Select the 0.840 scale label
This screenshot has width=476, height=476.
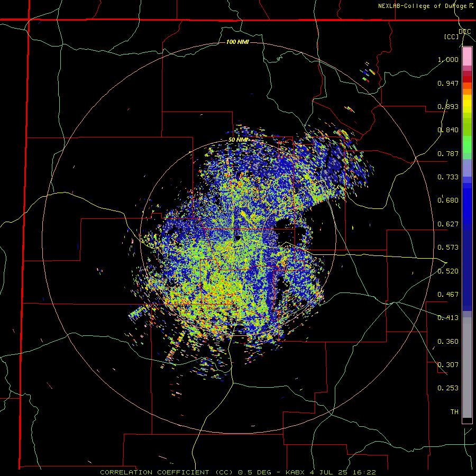[448, 130]
